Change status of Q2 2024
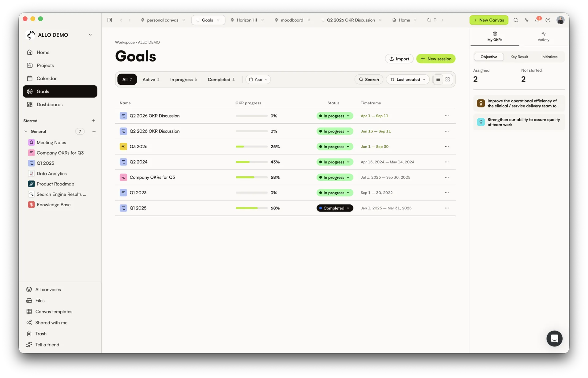Screen dimensions: 588x378 [335, 162]
